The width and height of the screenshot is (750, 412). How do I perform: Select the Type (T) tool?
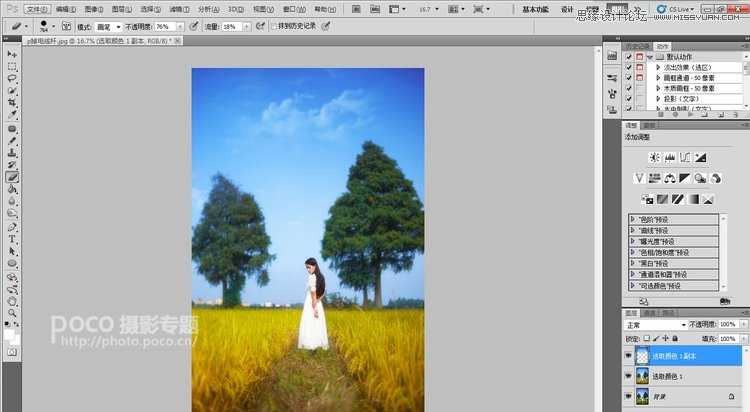click(x=12, y=240)
